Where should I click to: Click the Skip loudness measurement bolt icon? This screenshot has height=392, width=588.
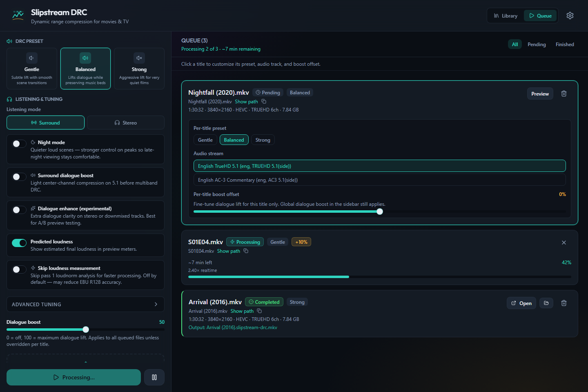tap(33, 268)
